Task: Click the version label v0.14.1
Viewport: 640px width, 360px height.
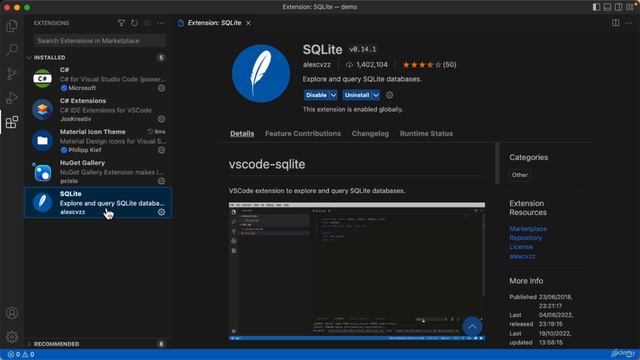Action: (362, 49)
